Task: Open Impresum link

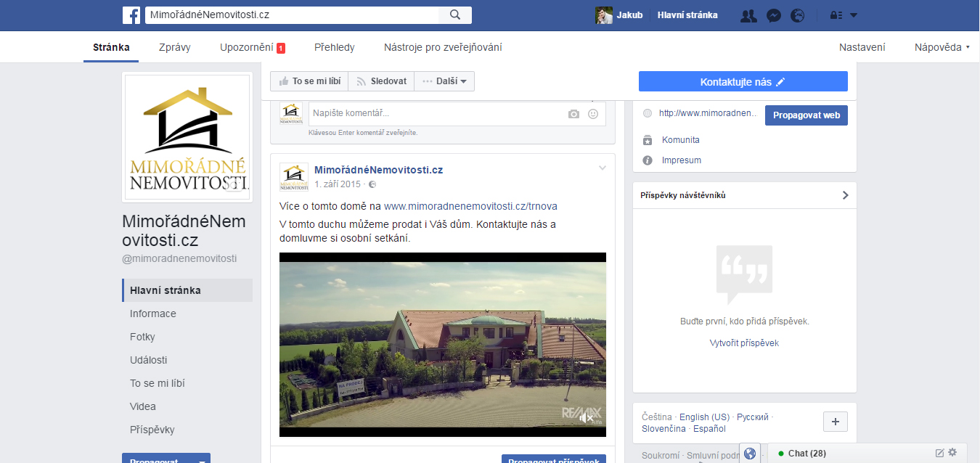Action: 682,160
